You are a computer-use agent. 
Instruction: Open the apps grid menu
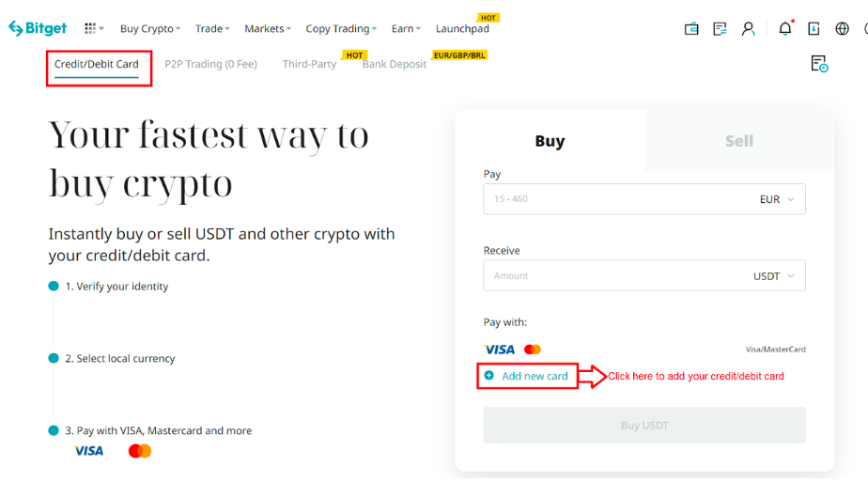tap(93, 28)
